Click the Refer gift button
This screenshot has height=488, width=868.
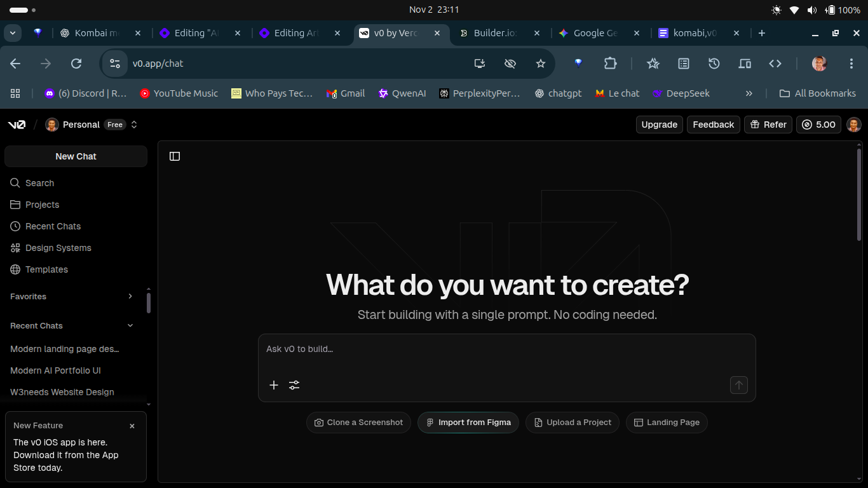click(x=769, y=125)
